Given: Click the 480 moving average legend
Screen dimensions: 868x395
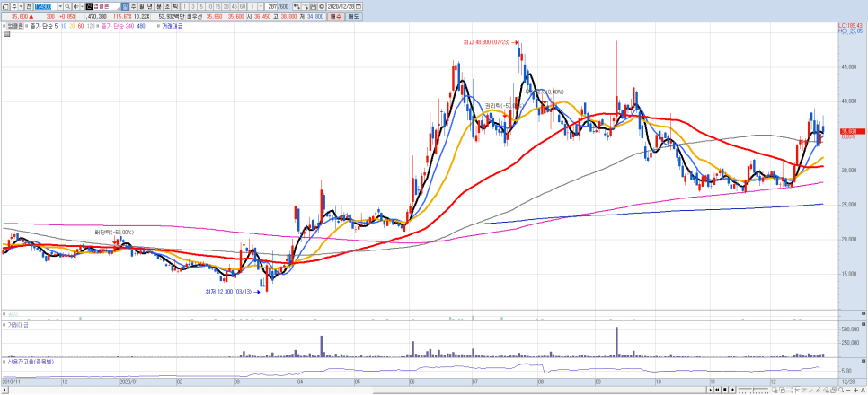Looking at the screenshot, I should [141, 26].
